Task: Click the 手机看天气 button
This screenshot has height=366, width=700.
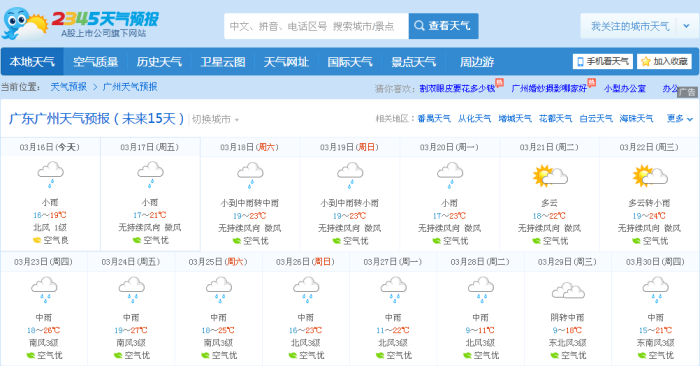Action: tap(603, 62)
